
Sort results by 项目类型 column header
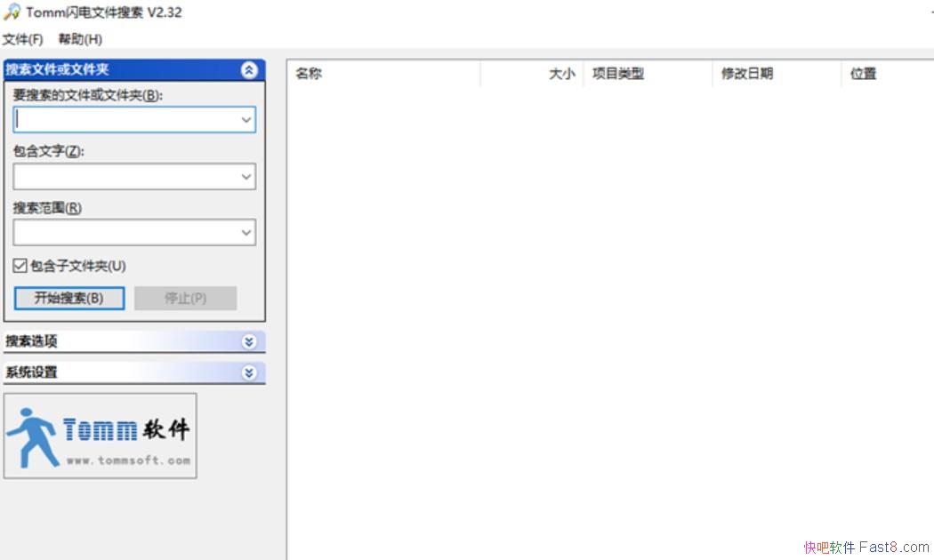tap(647, 74)
